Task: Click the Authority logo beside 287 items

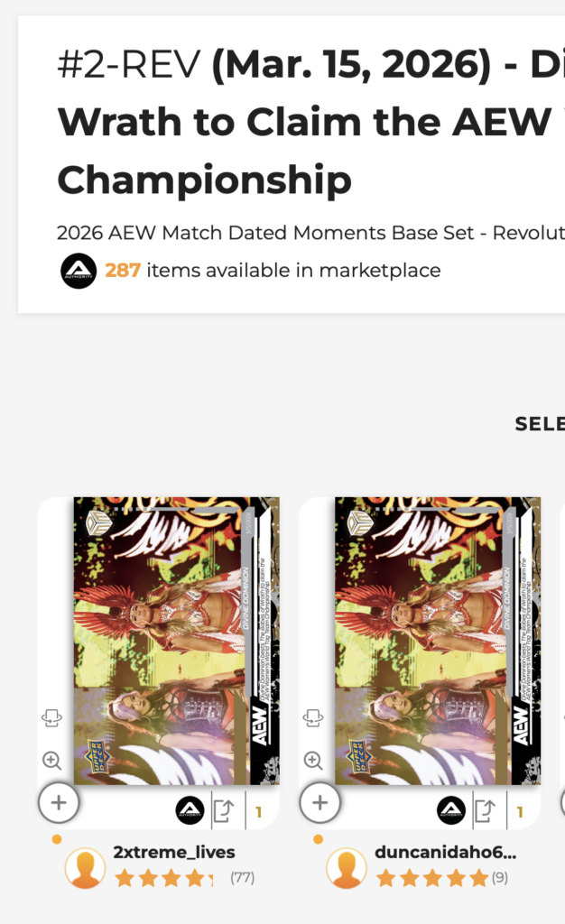Action: 79,271
